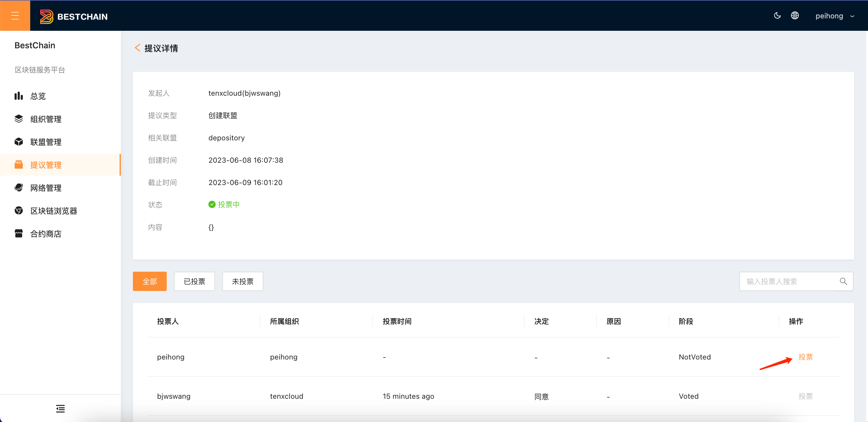Viewport: 868px width, 422px height.
Task: Click deadline 2023-06-09 16:01:20
Action: [x=245, y=182]
